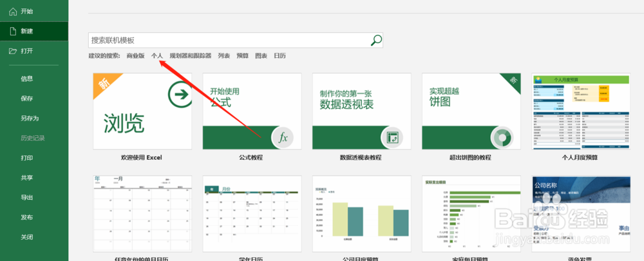Viewport: 644px width, 261px height.
Task: Click the New (新建) document icon
Action: pyautogui.click(x=13, y=31)
